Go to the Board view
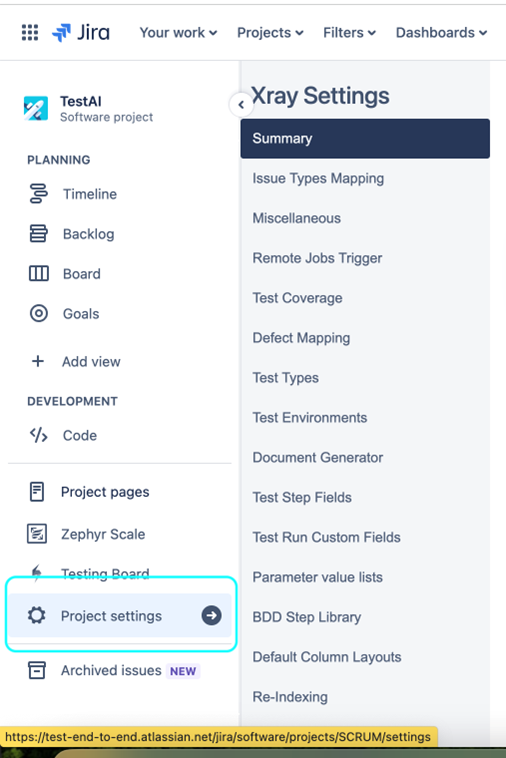 pos(82,274)
